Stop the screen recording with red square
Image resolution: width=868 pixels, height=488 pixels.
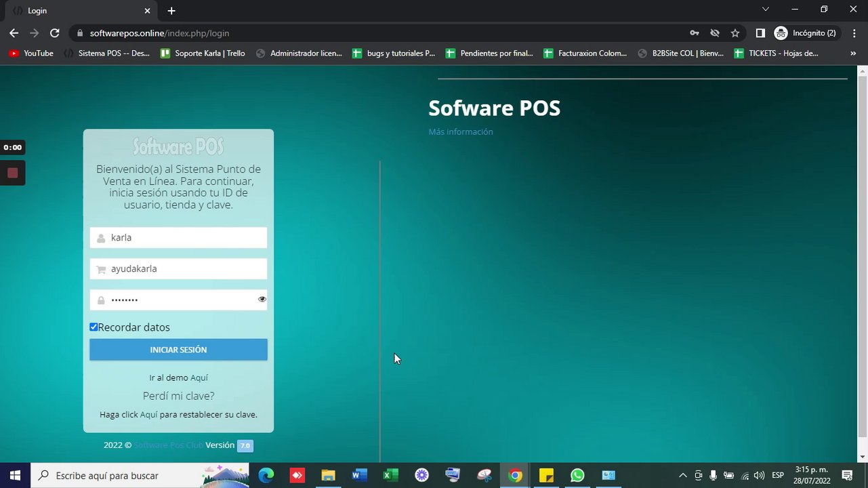pos(12,173)
